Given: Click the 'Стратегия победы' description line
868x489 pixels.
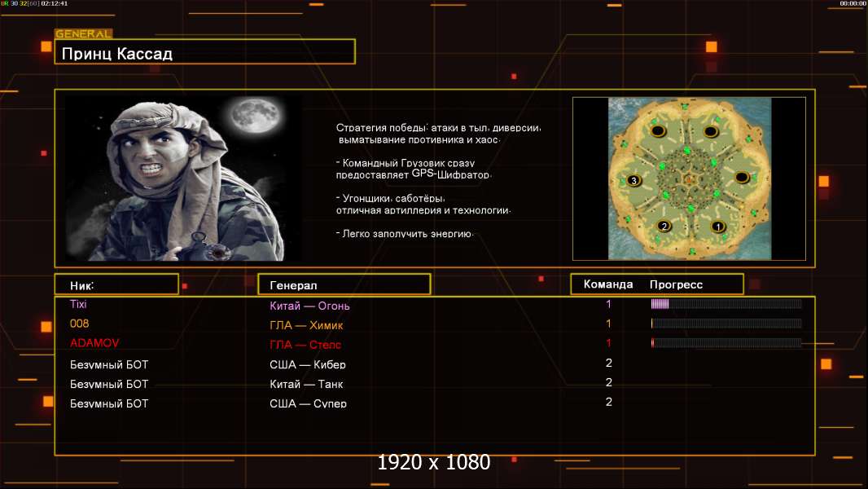Looking at the screenshot, I should [438, 128].
